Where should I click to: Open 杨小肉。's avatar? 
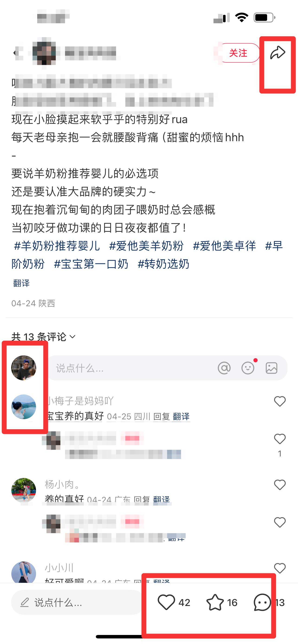[24, 490]
